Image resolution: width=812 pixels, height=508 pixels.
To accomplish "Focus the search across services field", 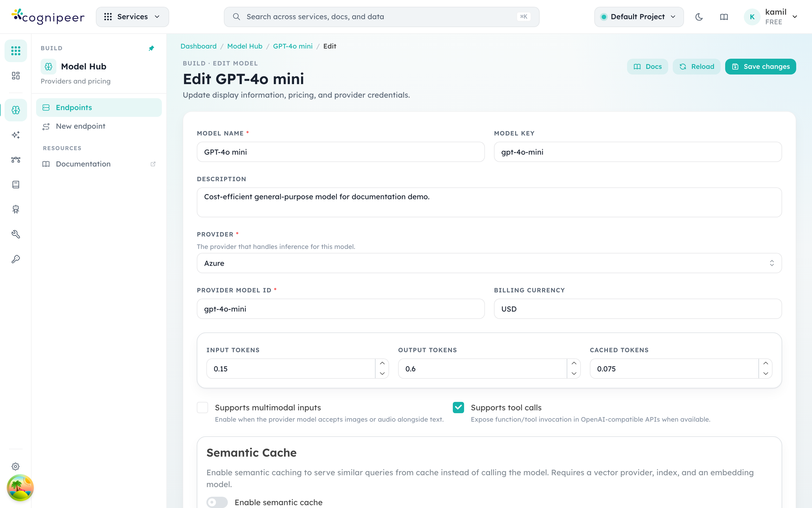I will click(381, 17).
